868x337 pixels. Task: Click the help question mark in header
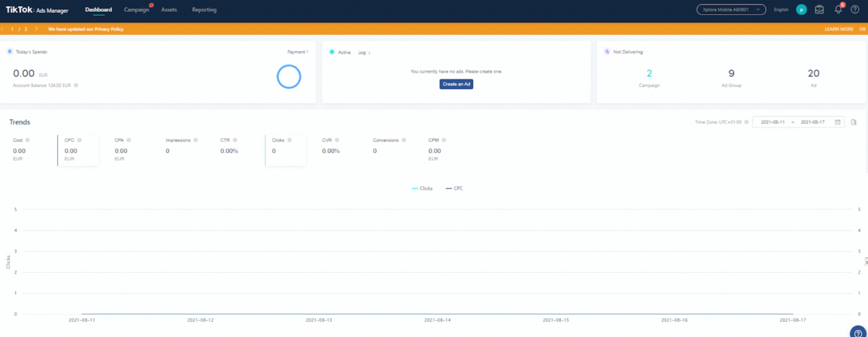click(855, 9)
